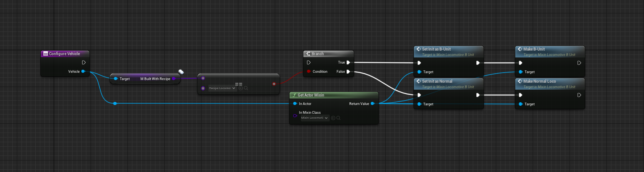Select the Branch node title
This screenshot has width=644, height=172.
click(x=318, y=54)
